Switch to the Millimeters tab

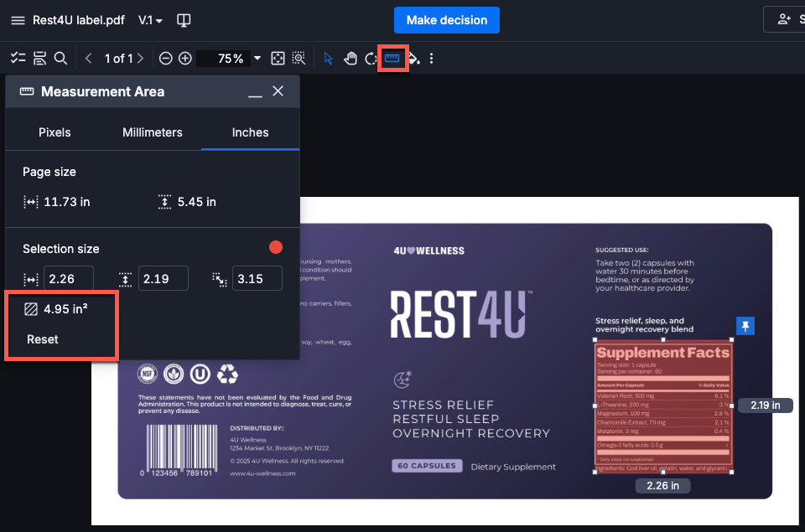(x=153, y=132)
